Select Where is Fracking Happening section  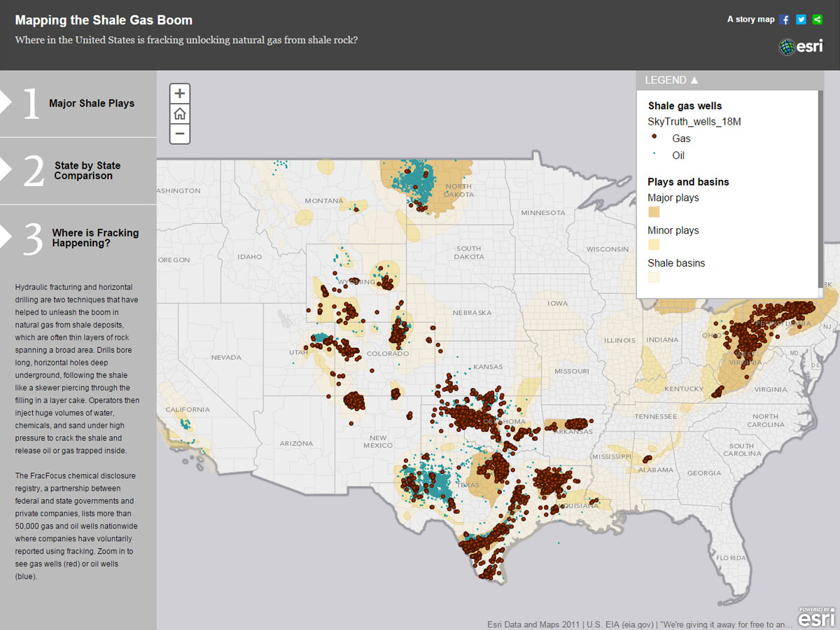click(x=95, y=238)
